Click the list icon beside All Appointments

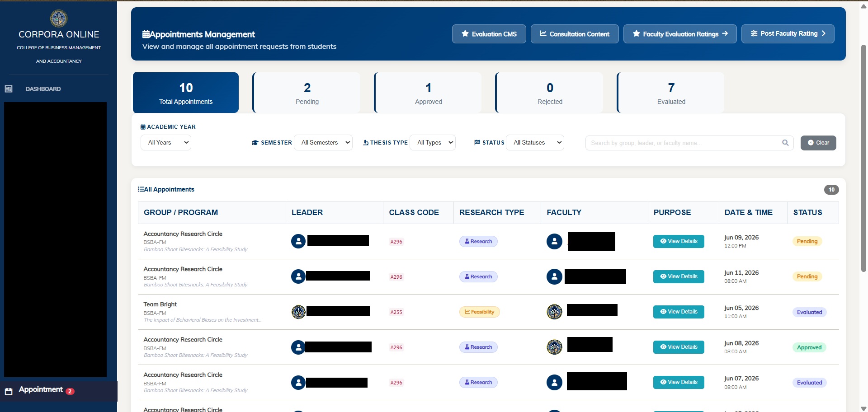click(x=141, y=189)
